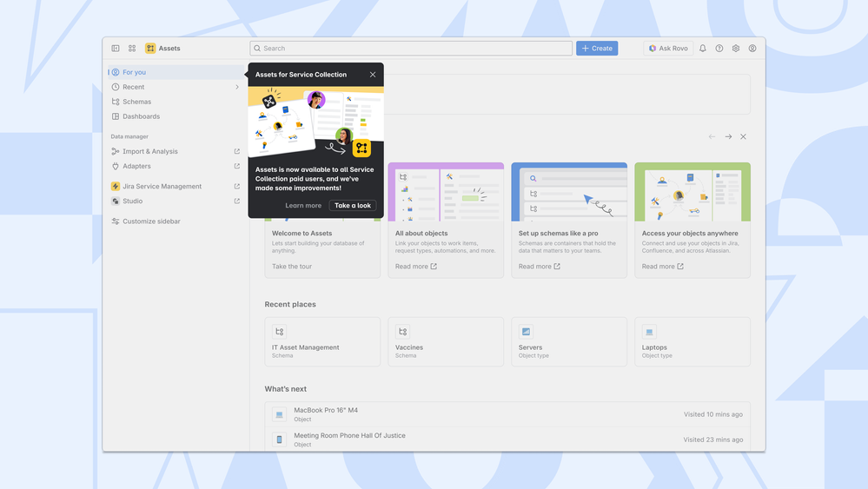Click the Create button
868x489 pixels.
coord(597,49)
